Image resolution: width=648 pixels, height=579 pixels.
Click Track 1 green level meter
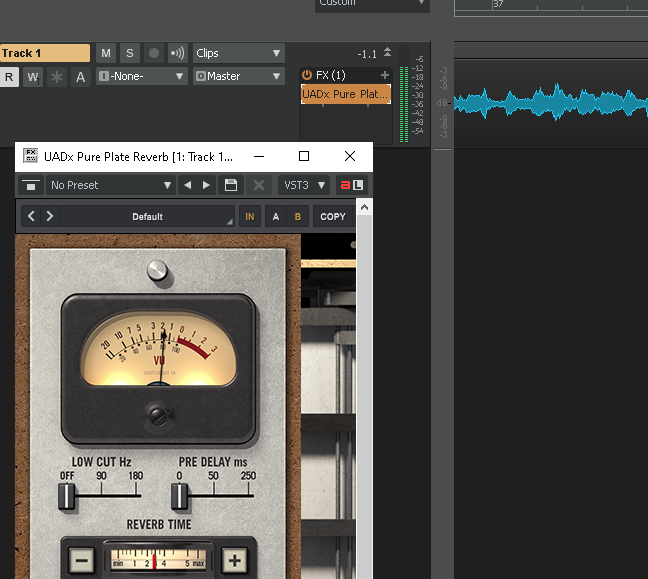click(404, 104)
